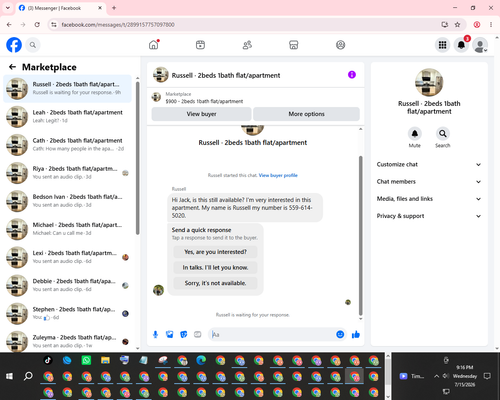Open the Leah conversation 'Legit?'
The width and height of the screenshot is (500, 400).
67,117
